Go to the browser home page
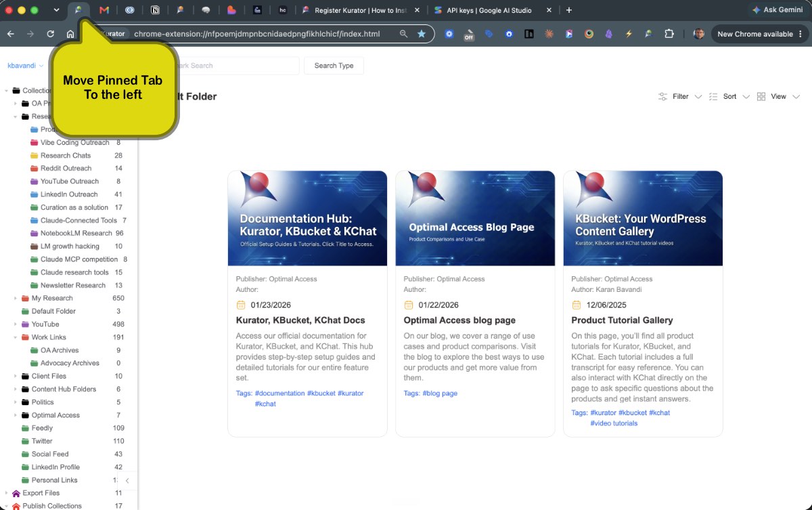 coord(70,34)
